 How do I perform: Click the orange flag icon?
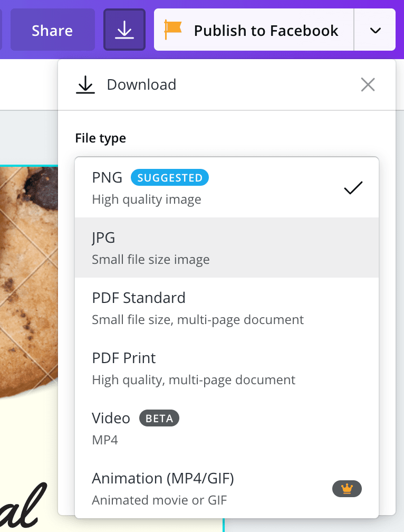click(172, 30)
